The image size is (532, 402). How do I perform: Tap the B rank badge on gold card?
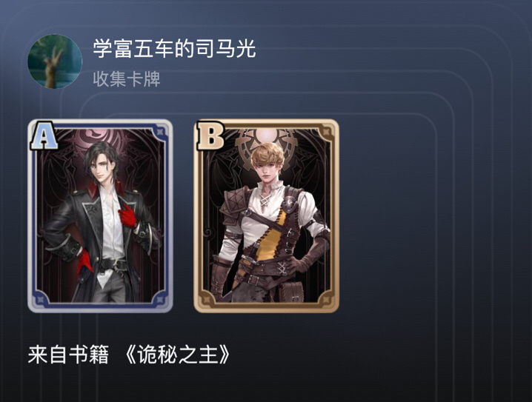click(x=210, y=135)
